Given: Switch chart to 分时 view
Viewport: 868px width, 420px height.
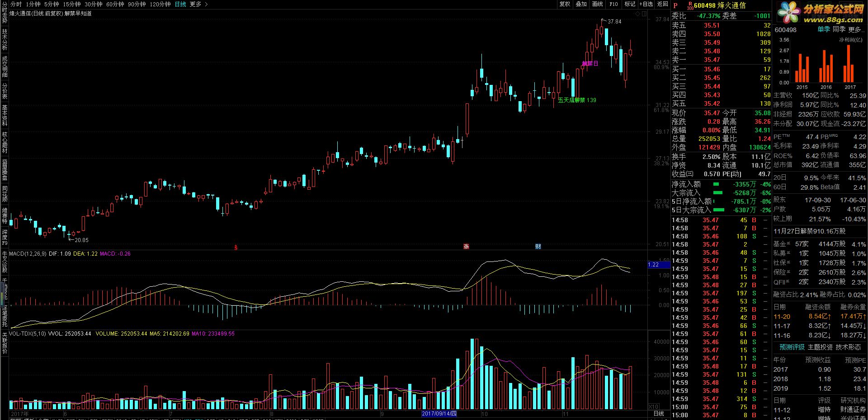Looking at the screenshot, I should (x=16, y=4).
